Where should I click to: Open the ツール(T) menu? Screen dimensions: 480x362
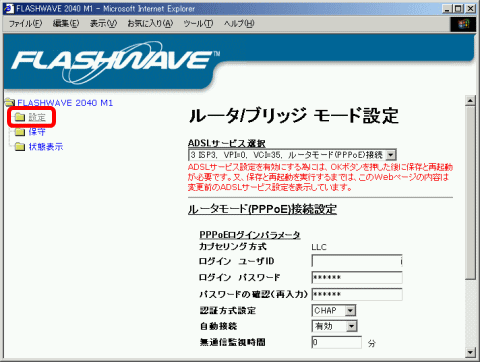(198, 24)
